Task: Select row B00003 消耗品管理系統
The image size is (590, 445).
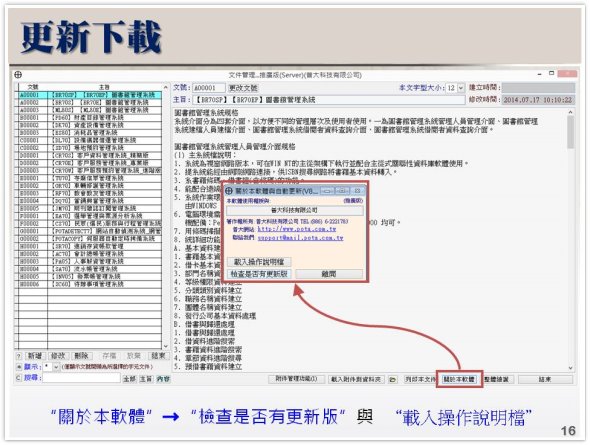Action: click(90, 132)
